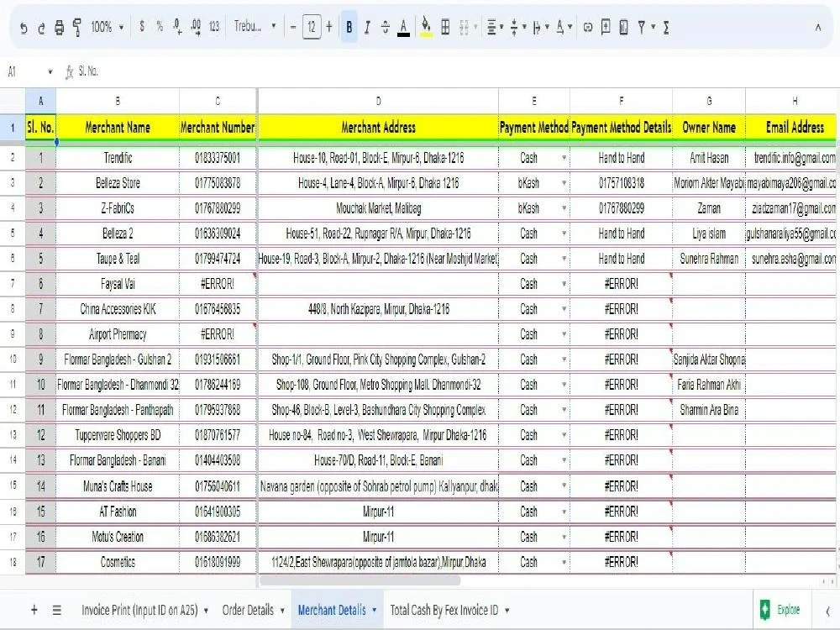Open Merchant Details tab options arrow
The image size is (840, 630).
375,610
